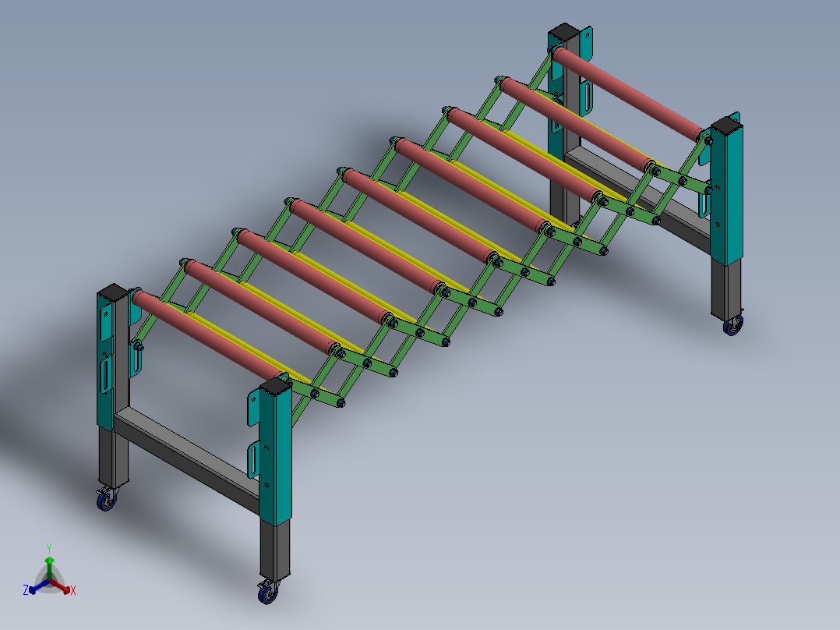Click the red X axis on orientation triad

click(x=61, y=586)
